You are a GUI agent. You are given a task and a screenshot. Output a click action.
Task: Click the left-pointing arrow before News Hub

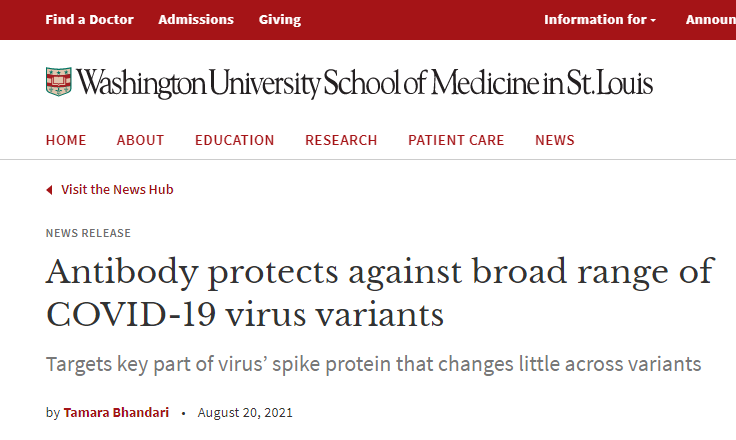click(49, 190)
